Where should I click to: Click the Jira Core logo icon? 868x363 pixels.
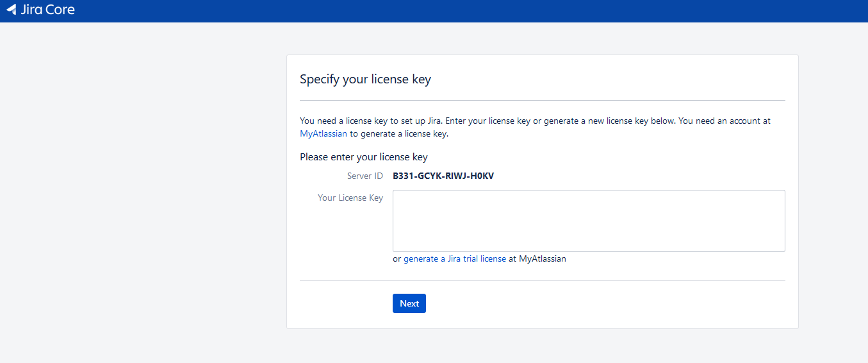click(x=11, y=10)
